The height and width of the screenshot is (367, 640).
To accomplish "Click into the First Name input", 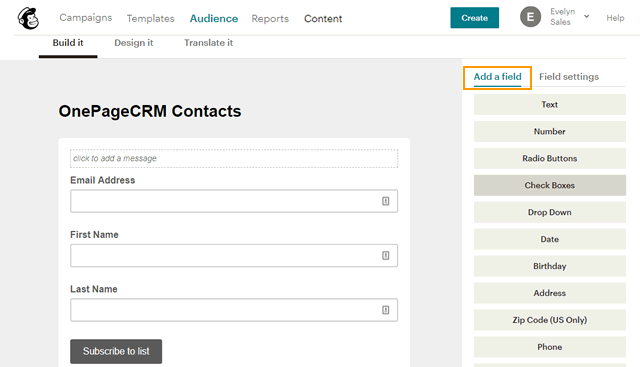I will tap(234, 256).
